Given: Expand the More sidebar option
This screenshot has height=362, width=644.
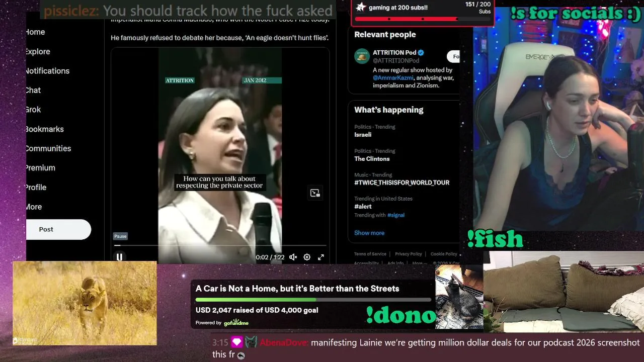Looking at the screenshot, I should point(34,207).
